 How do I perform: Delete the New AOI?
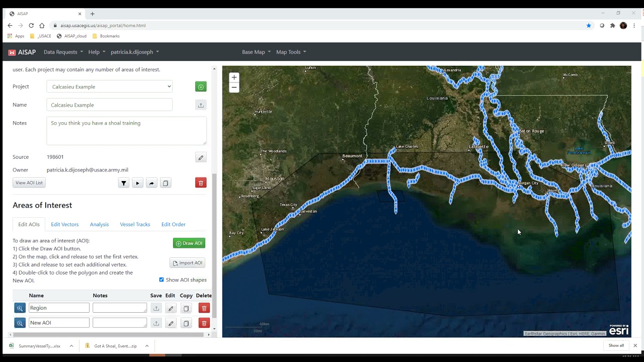(204, 323)
